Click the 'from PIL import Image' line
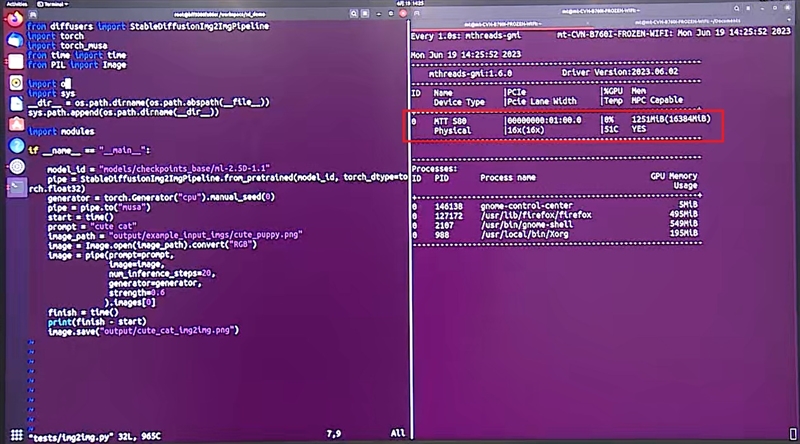Image resolution: width=800 pixels, height=444 pixels. point(77,65)
